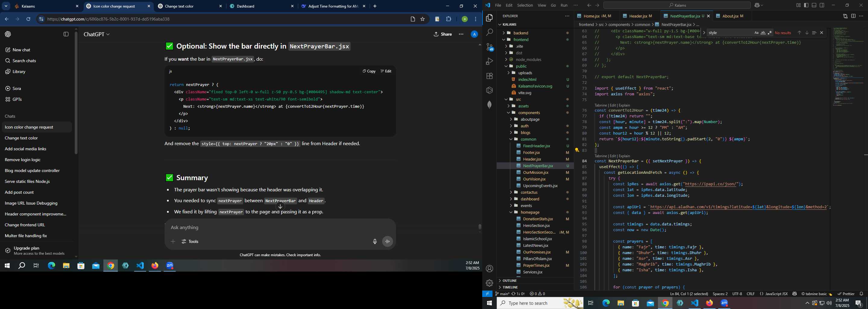Expand the node_modules folder
The height and width of the screenshot is (309, 868).
point(535,60)
